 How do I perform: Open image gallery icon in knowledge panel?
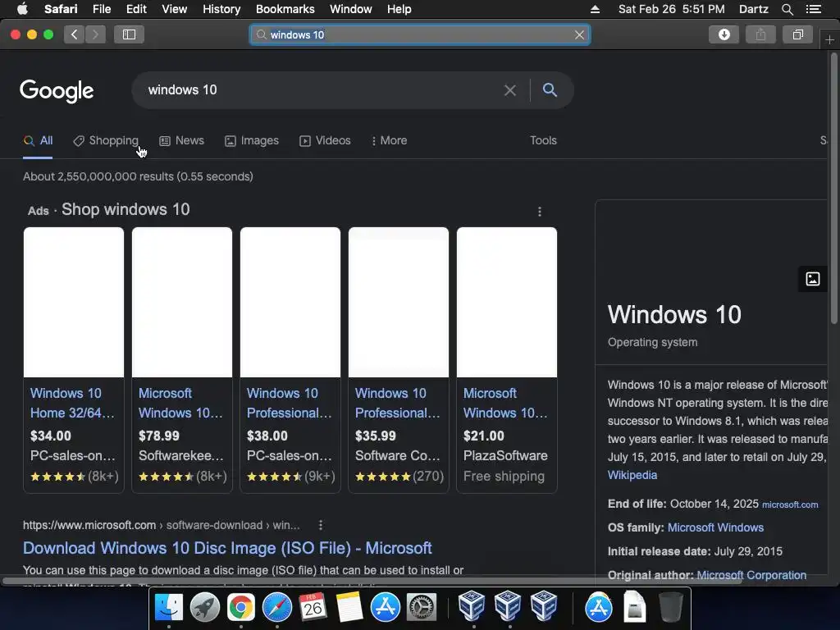tap(813, 279)
